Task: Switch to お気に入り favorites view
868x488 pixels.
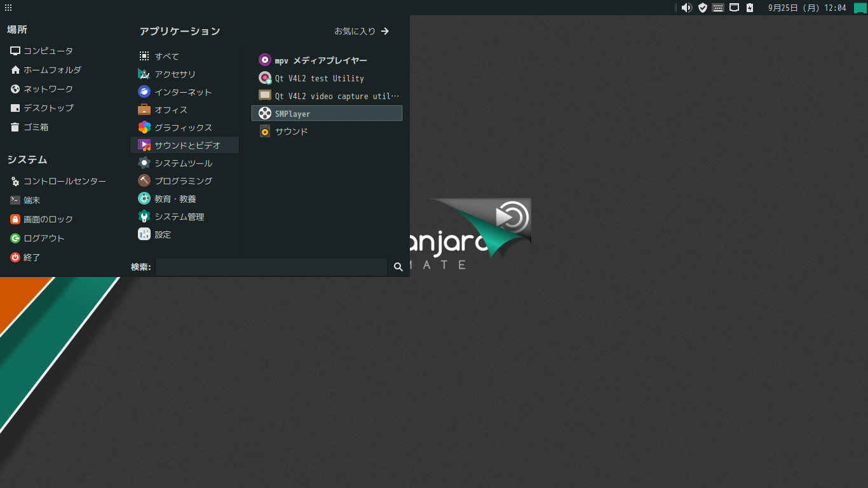Action: click(x=362, y=30)
